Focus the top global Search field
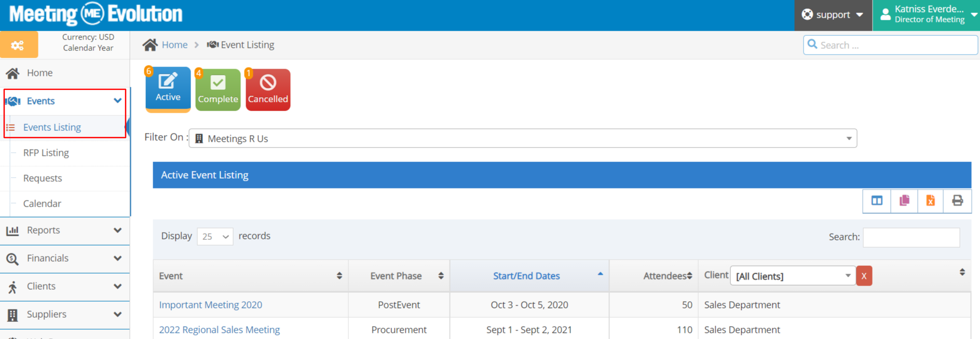980x339 pixels. tap(890, 45)
